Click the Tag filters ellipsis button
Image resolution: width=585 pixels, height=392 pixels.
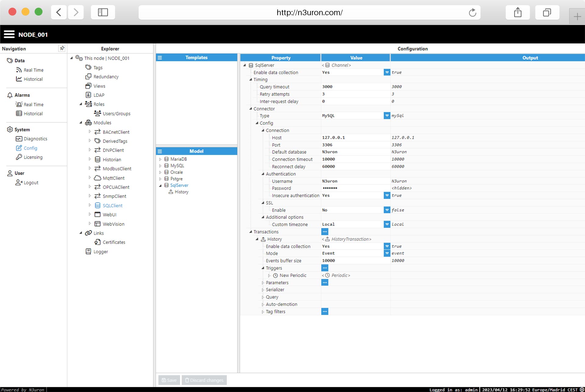(x=325, y=312)
